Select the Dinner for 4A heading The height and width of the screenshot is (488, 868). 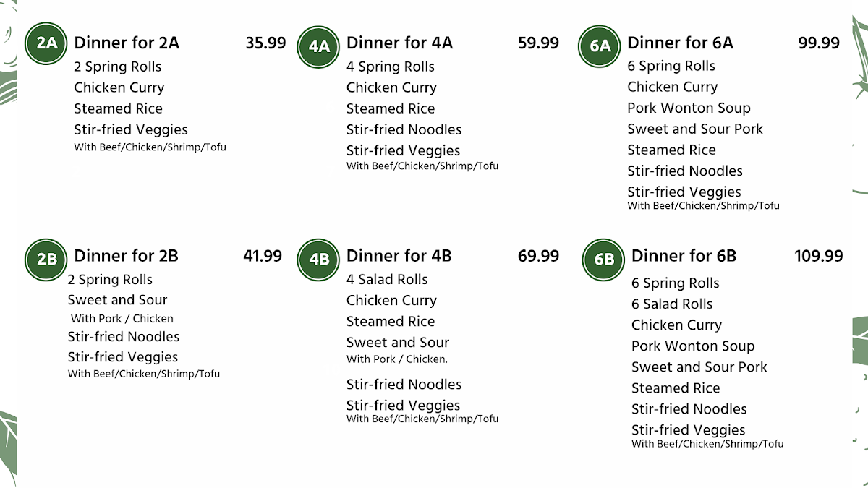pyautogui.click(x=399, y=43)
